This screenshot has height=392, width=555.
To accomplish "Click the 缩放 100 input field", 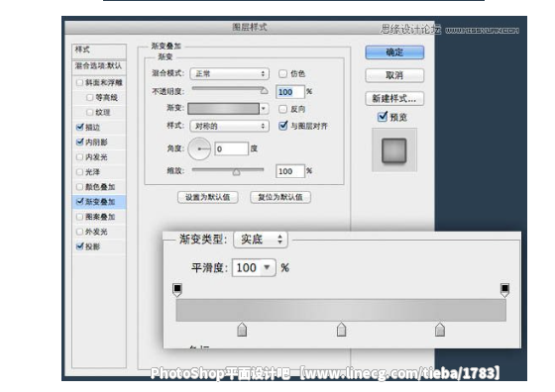I will point(289,171).
